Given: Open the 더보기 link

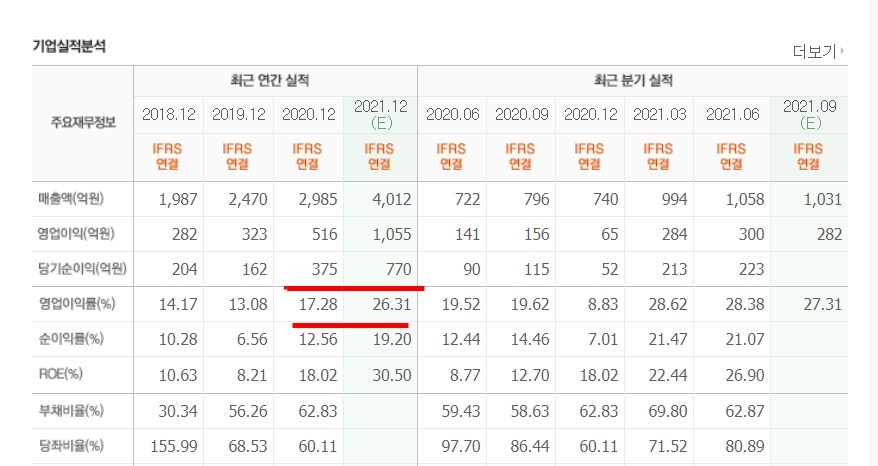Looking at the screenshot, I should [814, 52].
